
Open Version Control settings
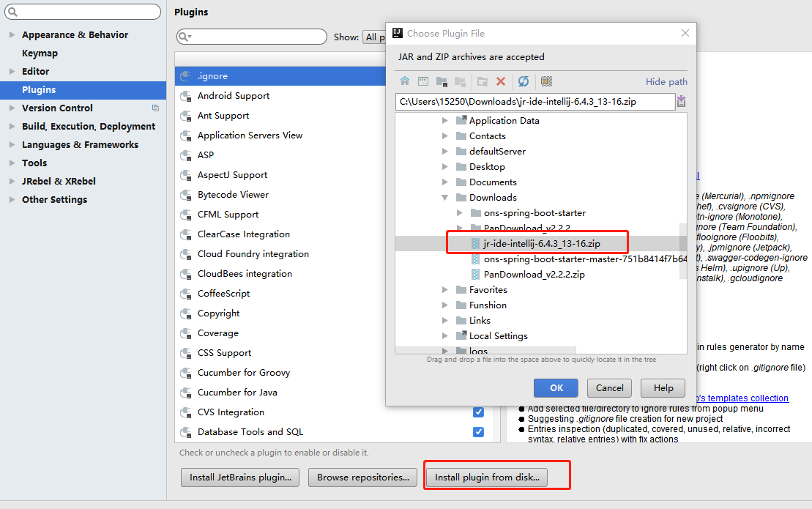(57, 108)
